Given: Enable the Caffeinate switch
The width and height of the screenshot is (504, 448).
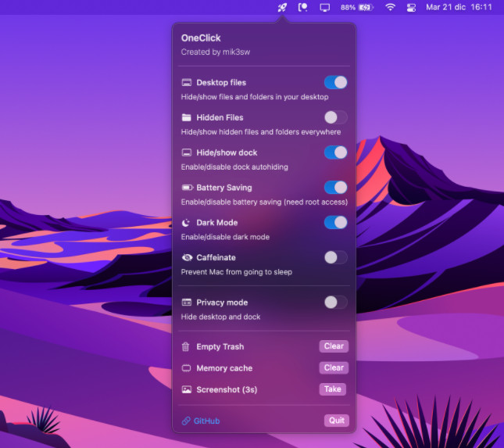Looking at the screenshot, I should coord(335,257).
